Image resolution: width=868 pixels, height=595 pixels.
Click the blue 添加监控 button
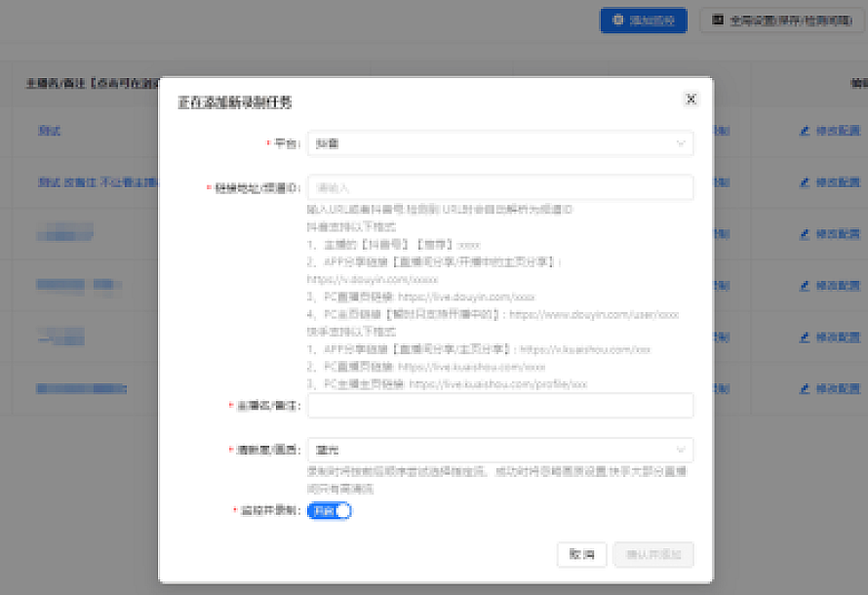(x=644, y=20)
